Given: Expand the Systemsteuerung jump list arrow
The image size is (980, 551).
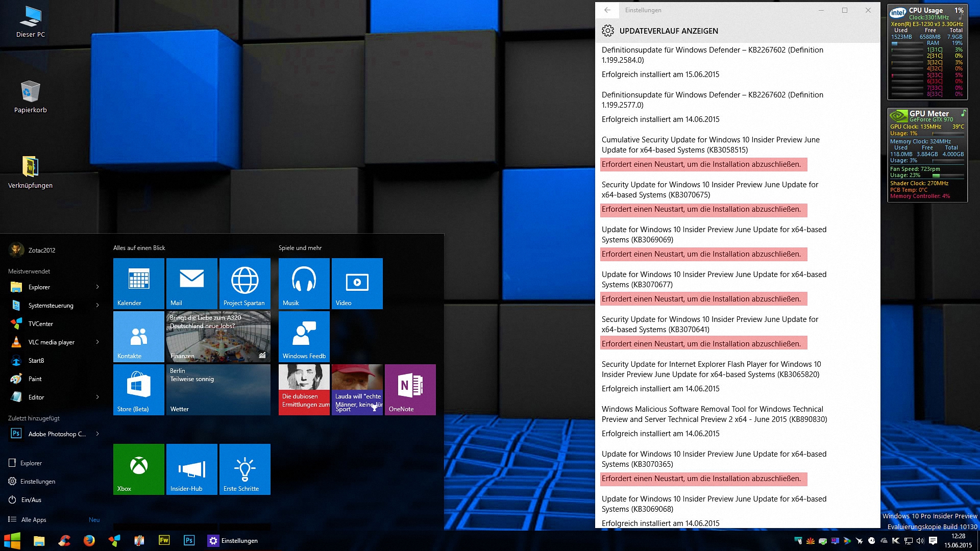Looking at the screenshot, I should click(x=97, y=306).
